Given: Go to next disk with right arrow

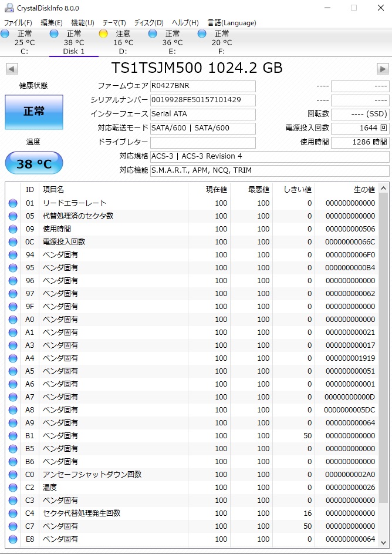Looking at the screenshot, I should tap(383, 69).
